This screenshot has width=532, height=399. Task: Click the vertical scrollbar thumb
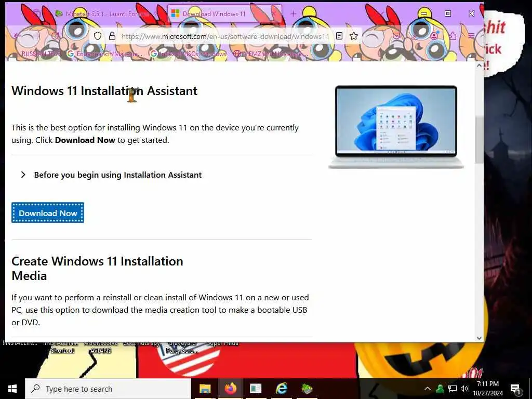click(x=478, y=140)
